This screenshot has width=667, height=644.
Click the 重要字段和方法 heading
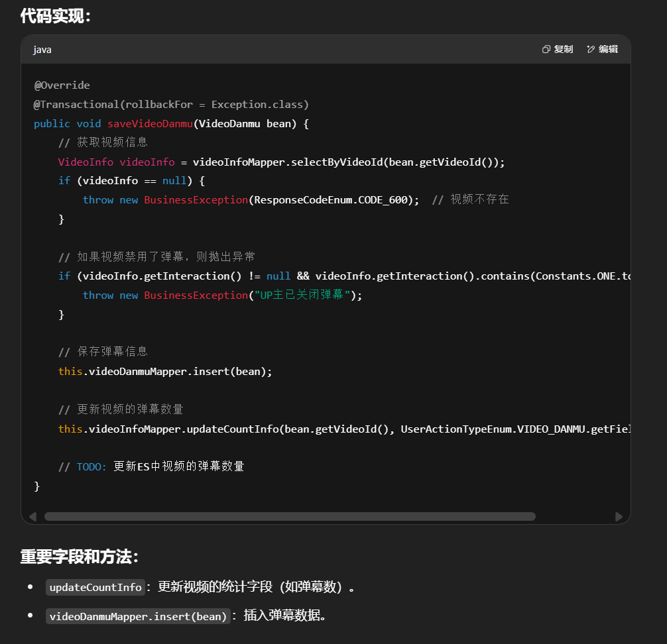click(x=80, y=557)
